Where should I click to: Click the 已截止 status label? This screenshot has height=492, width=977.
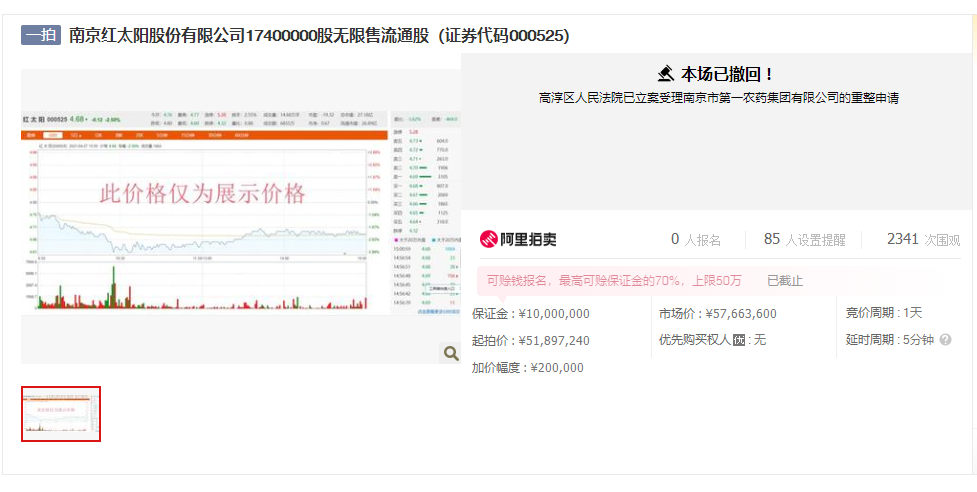point(785,281)
